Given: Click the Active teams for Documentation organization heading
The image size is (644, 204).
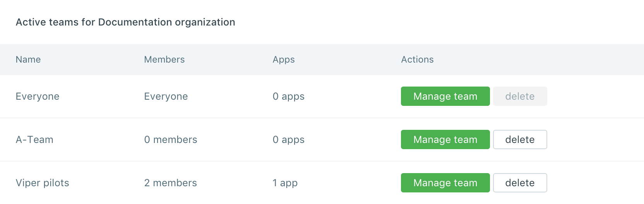Looking at the screenshot, I should coord(125,22).
